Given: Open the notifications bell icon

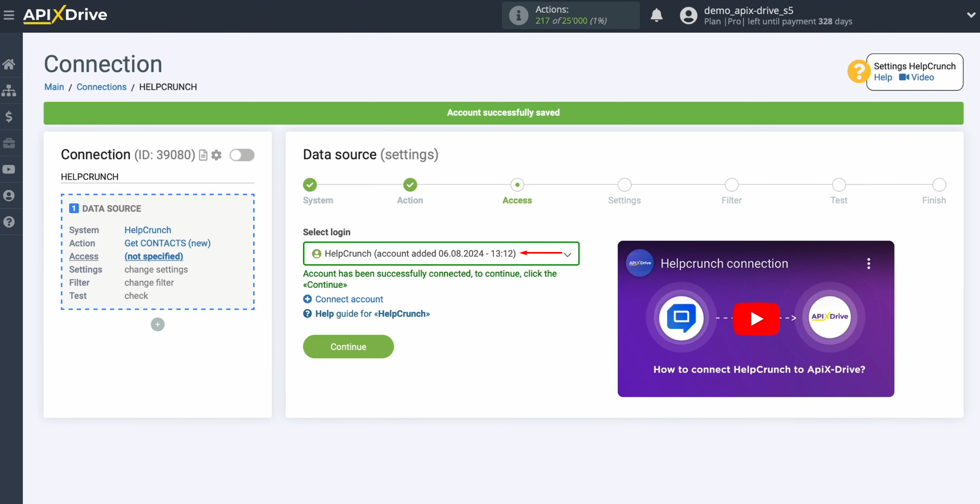Looking at the screenshot, I should (x=656, y=15).
